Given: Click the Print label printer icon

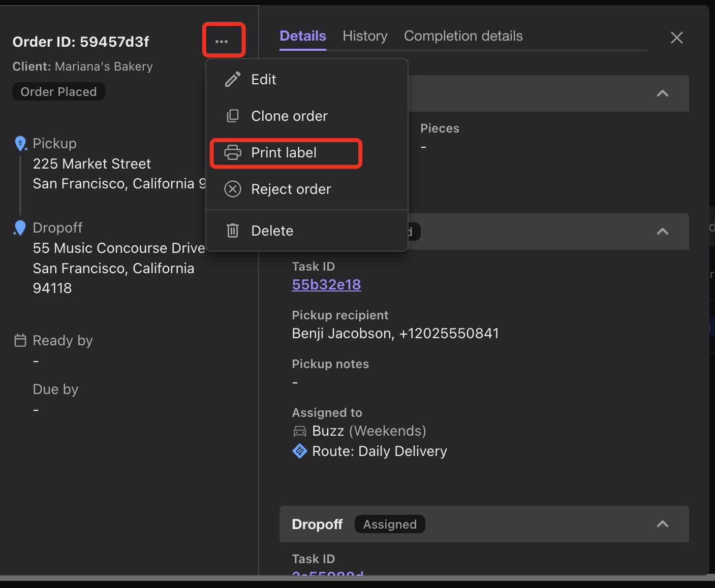Looking at the screenshot, I should click(232, 152).
